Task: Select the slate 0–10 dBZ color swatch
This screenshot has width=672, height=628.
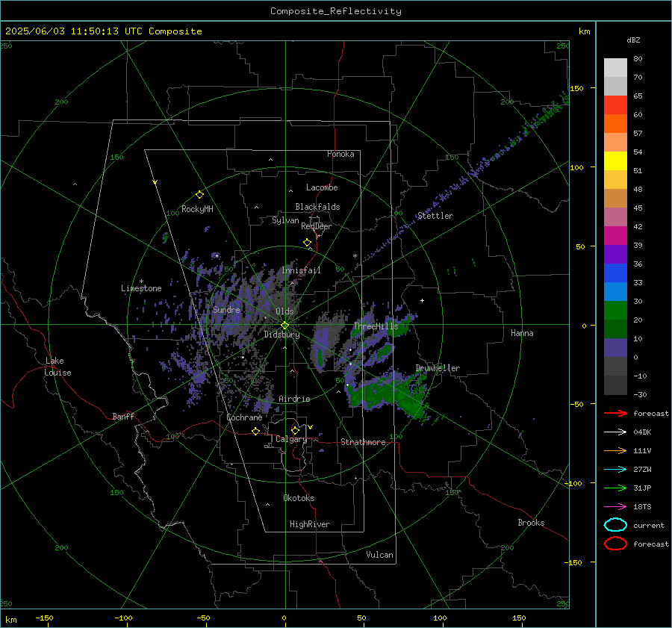Action: click(615, 348)
